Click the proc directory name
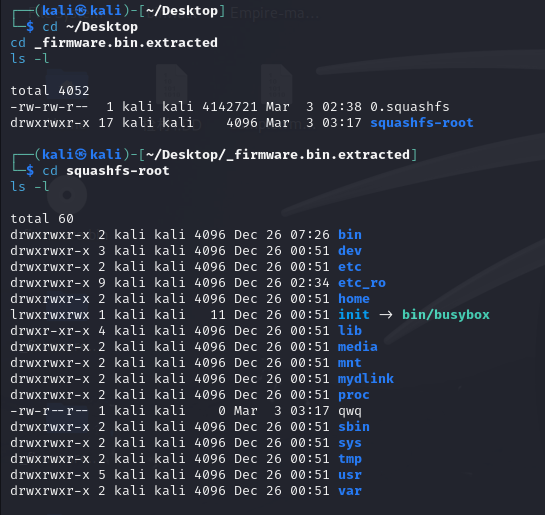Viewport: 545px width, 515px height. point(354,395)
